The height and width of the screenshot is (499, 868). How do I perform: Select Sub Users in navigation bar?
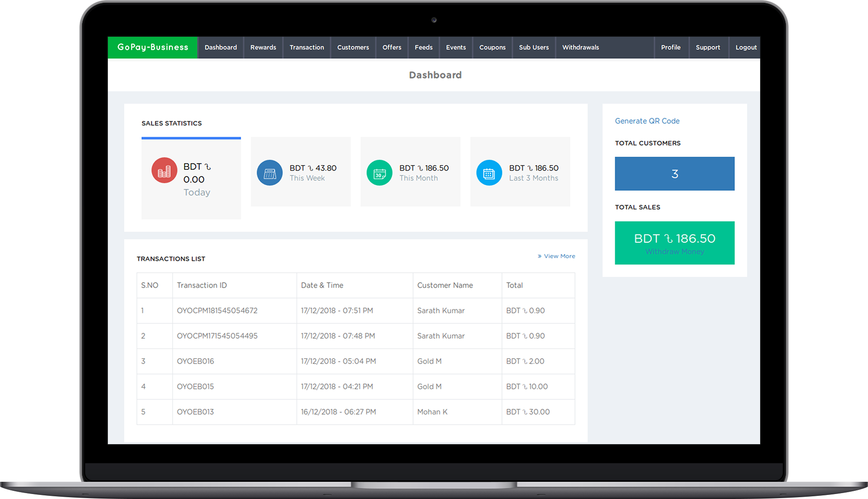534,47
